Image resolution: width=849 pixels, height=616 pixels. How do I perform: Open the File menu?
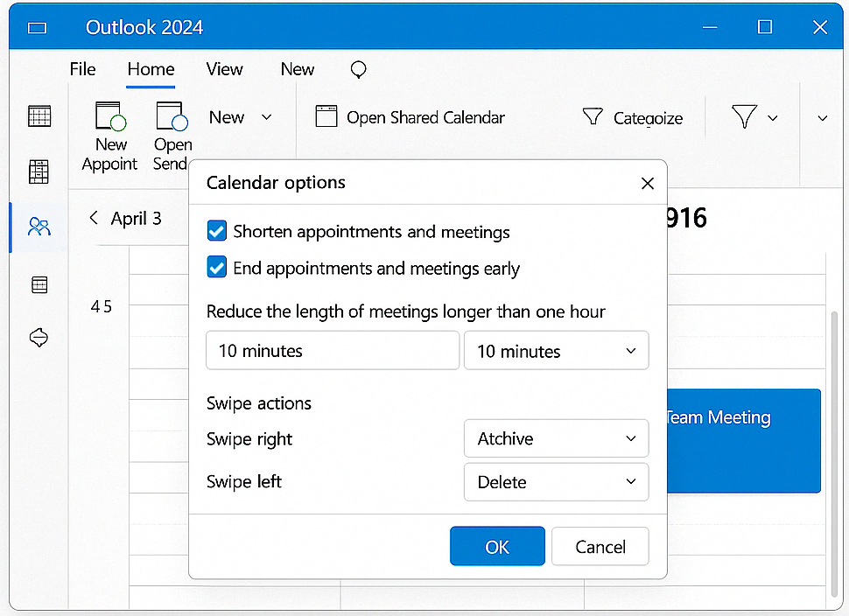coord(82,69)
